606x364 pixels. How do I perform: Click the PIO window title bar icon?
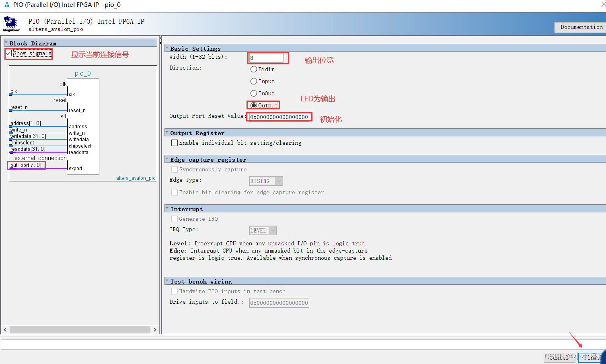point(7,5)
